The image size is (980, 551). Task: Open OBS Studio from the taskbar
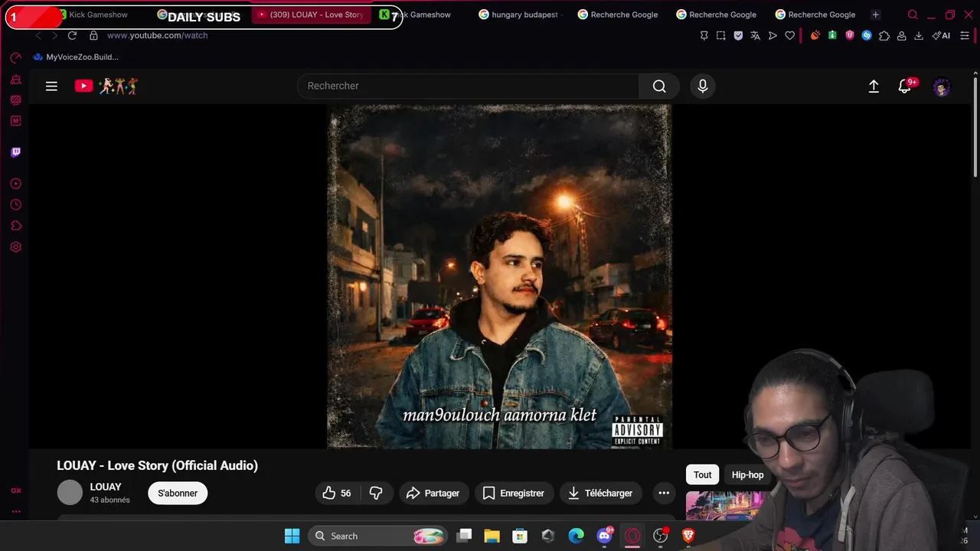click(x=661, y=536)
